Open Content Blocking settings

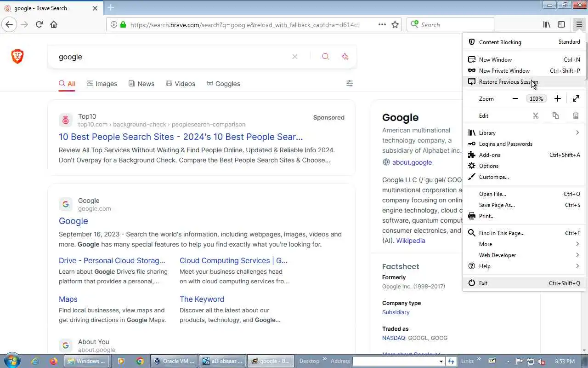(x=524, y=42)
